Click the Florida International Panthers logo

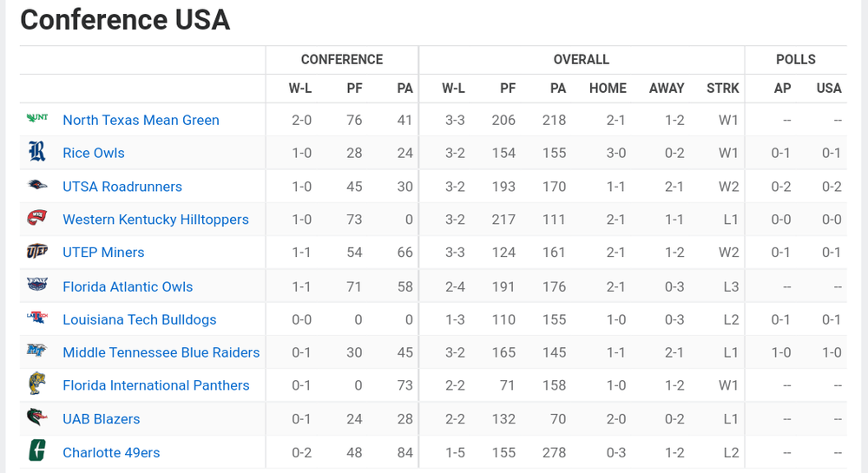point(36,384)
